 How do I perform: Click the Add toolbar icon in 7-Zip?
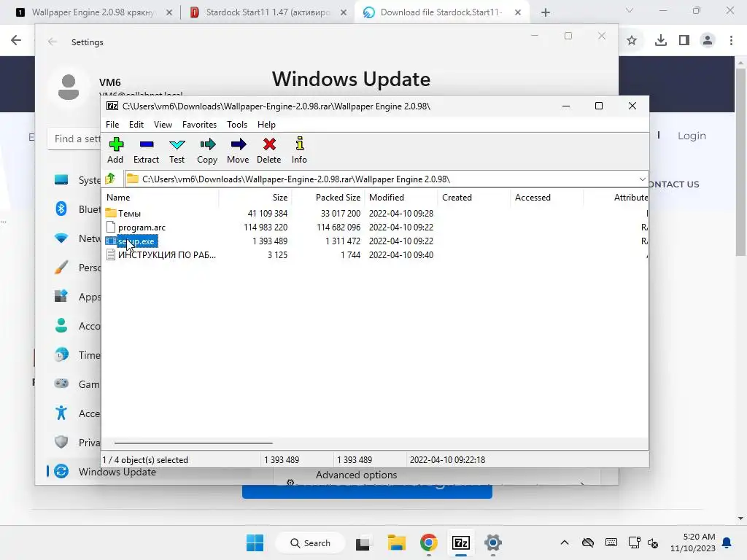(x=116, y=144)
